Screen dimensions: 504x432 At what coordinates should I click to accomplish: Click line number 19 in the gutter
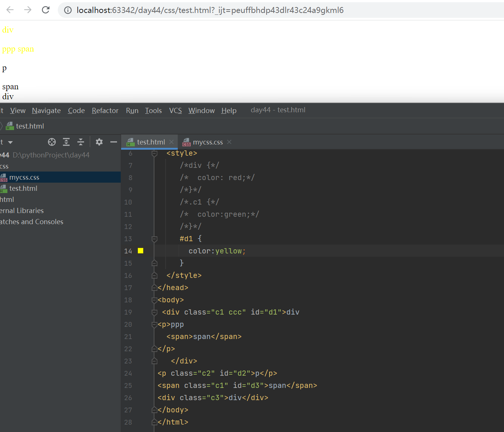128,312
